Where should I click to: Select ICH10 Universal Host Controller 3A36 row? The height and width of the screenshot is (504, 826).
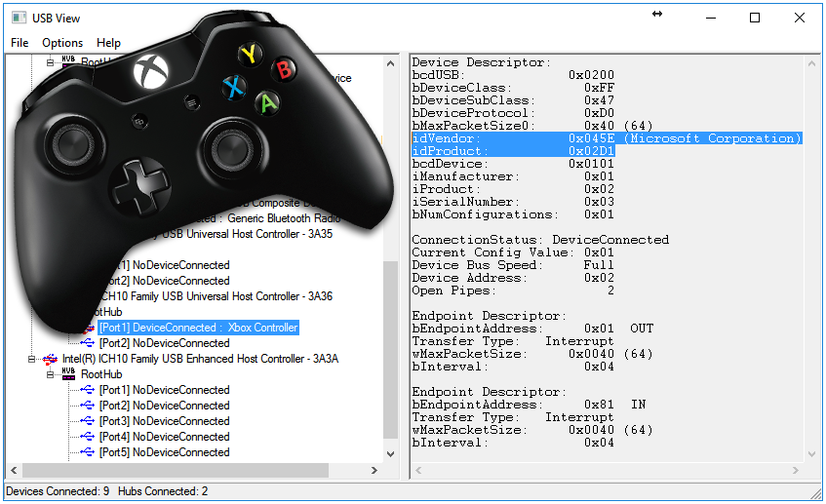click(x=216, y=296)
